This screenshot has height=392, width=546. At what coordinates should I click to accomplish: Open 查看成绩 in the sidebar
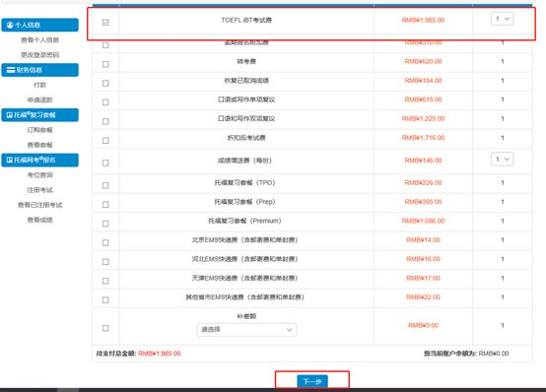click(x=40, y=220)
